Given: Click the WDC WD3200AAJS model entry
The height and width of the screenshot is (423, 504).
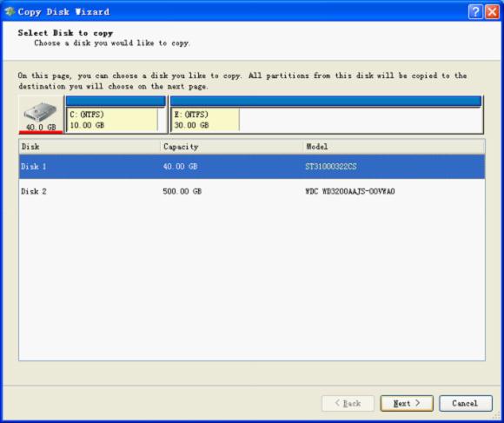Looking at the screenshot, I should [350, 191].
